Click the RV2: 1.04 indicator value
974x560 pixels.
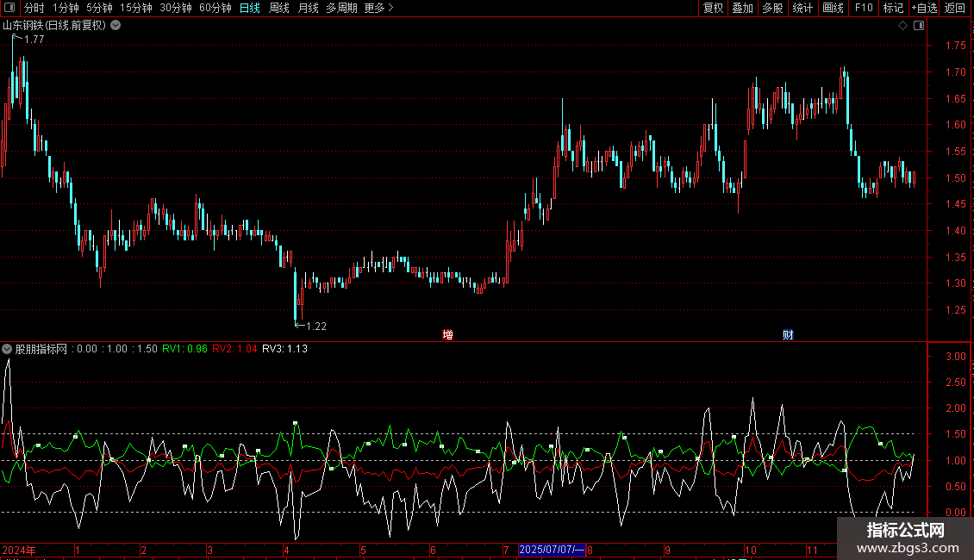pos(234,349)
